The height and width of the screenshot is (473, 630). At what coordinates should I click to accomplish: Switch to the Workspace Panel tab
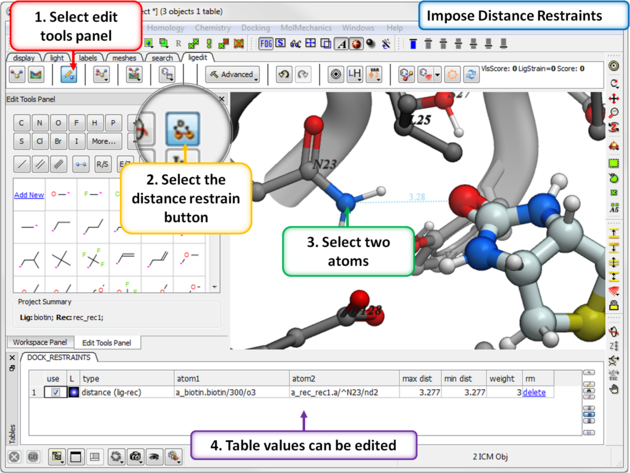point(38,343)
